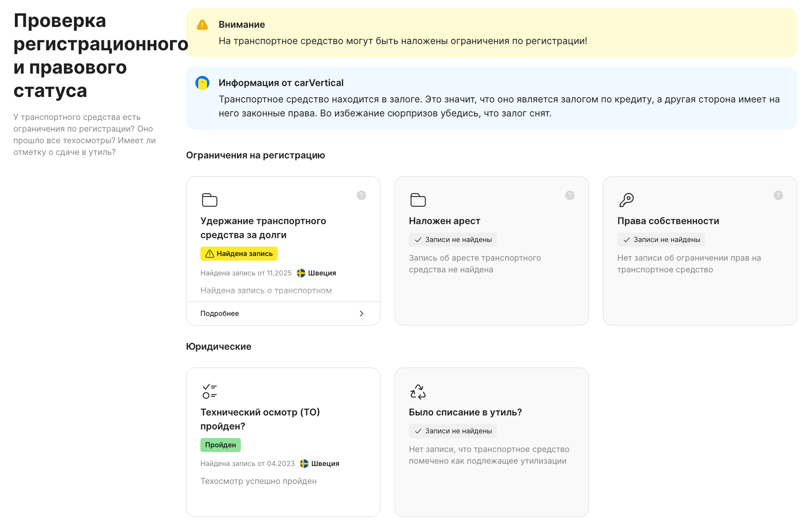Click the Ограничения на регистрацию section heading
Viewport: 812px width, 525px height.
(x=255, y=155)
